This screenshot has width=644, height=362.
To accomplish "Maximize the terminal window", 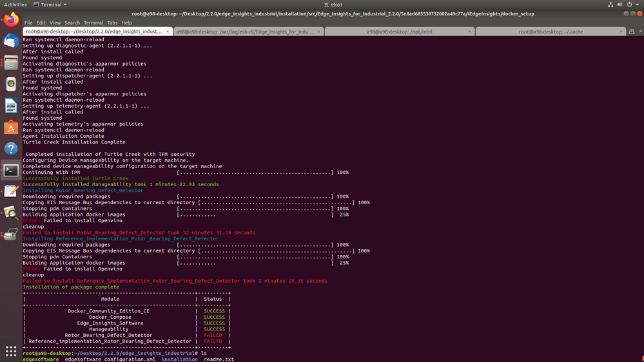I will pyautogui.click(x=633, y=14).
